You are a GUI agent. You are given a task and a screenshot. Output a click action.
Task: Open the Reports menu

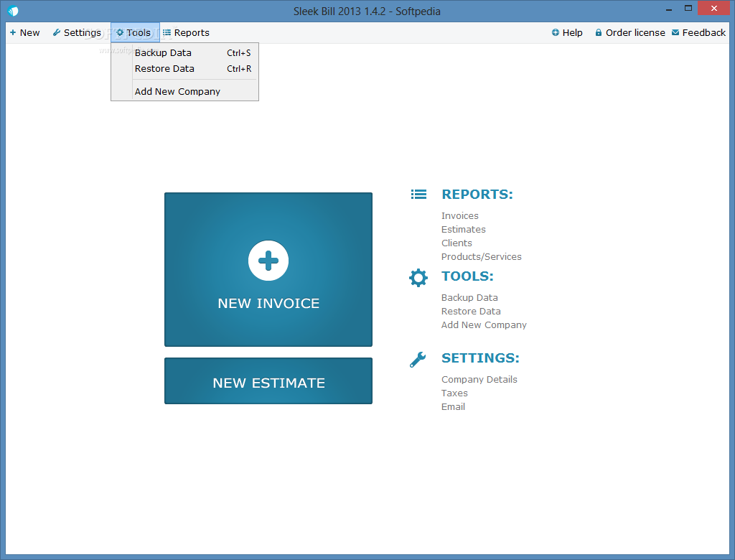(x=186, y=32)
